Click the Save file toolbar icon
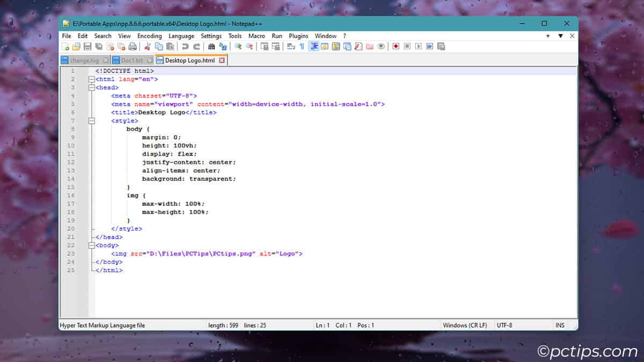The image size is (644, 362). pos(87,47)
